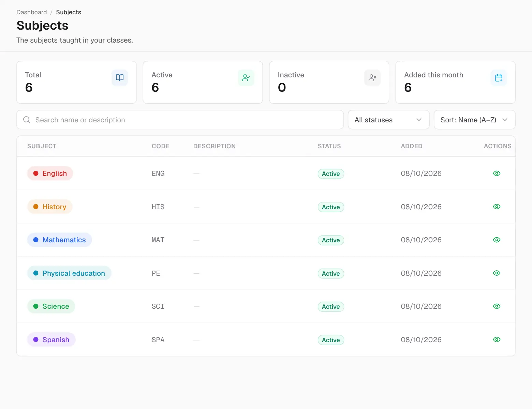Viewport: 532px width, 409px height.
Task: Click the red dot on English badge
Action: (36, 173)
